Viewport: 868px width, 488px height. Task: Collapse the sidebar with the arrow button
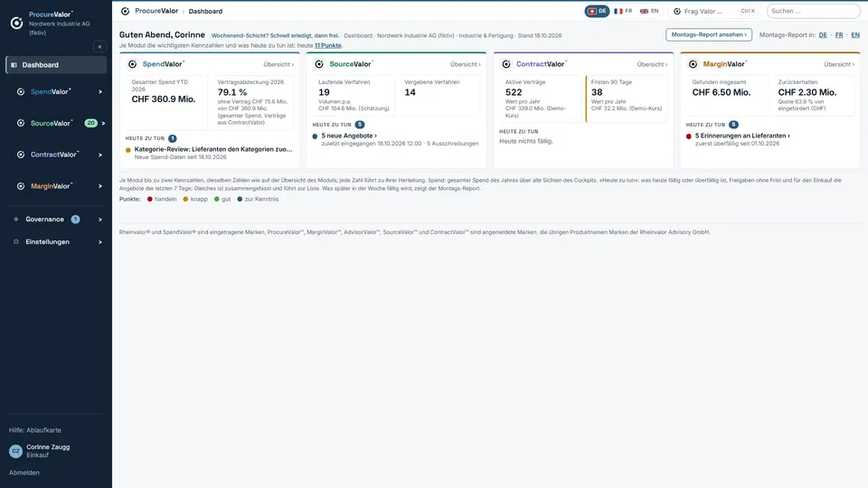click(99, 47)
